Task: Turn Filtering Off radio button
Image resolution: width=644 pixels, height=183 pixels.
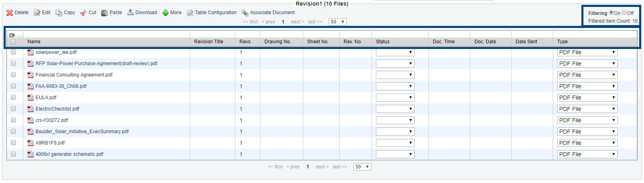Action: 624,13
